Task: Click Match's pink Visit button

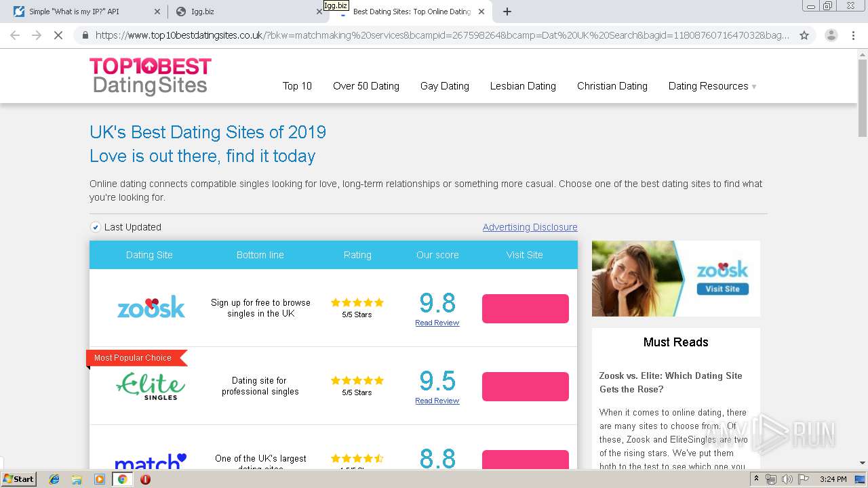Action: point(526,460)
